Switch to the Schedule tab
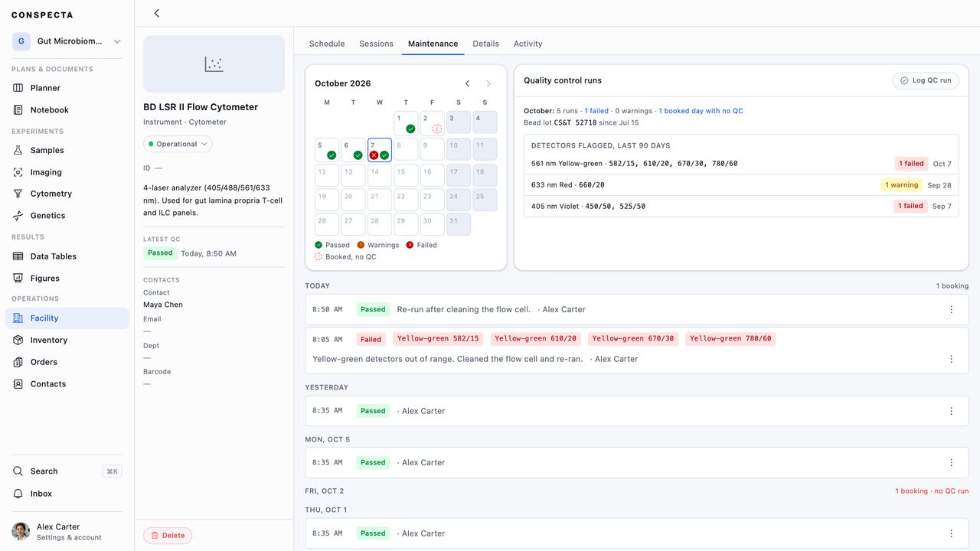The width and height of the screenshot is (980, 551). (x=327, y=44)
